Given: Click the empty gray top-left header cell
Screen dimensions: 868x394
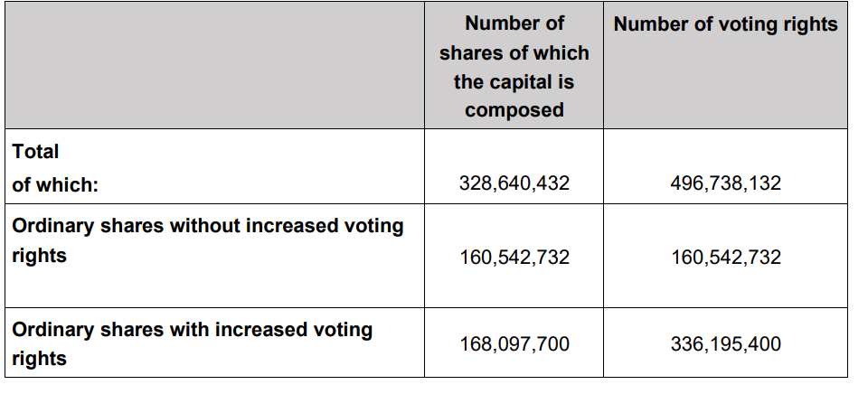Looking at the screenshot, I should (215, 65).
